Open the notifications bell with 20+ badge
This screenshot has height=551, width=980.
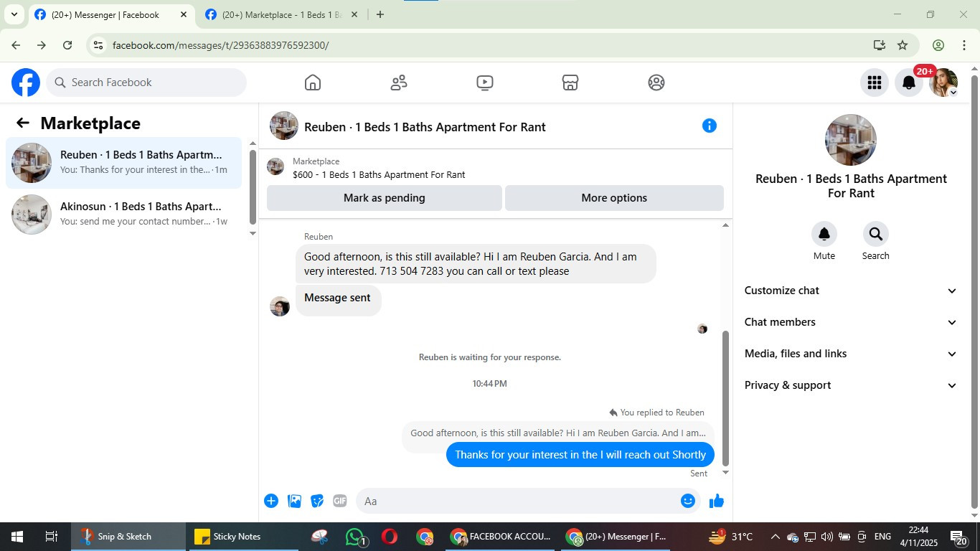point(909,83)
